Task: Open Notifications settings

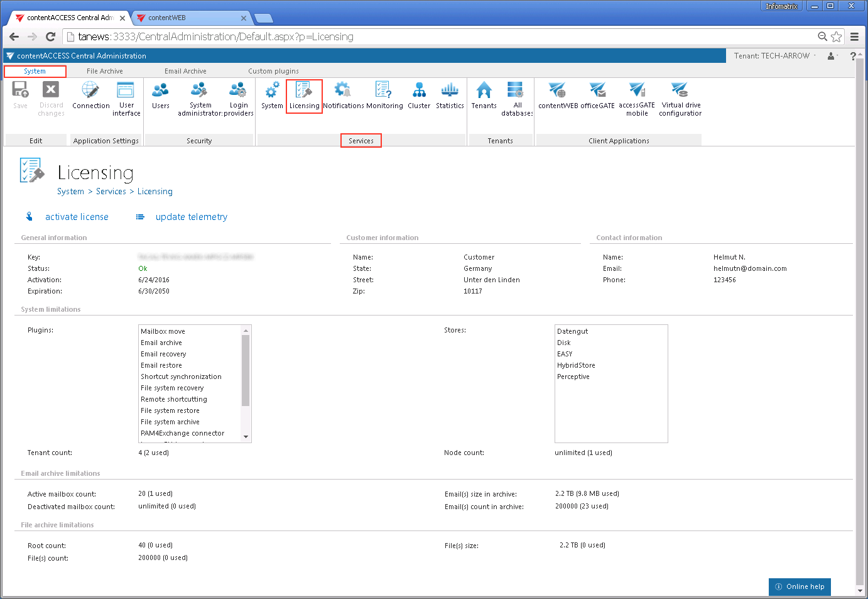Action: (x=344, y=95)
